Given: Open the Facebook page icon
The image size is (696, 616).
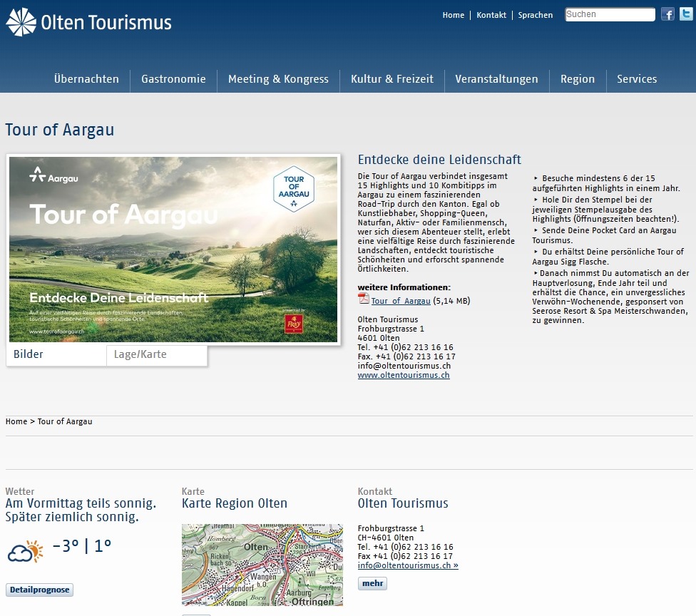Looking at the screenshot, I should pyautogui.click(x=667, y=14).
